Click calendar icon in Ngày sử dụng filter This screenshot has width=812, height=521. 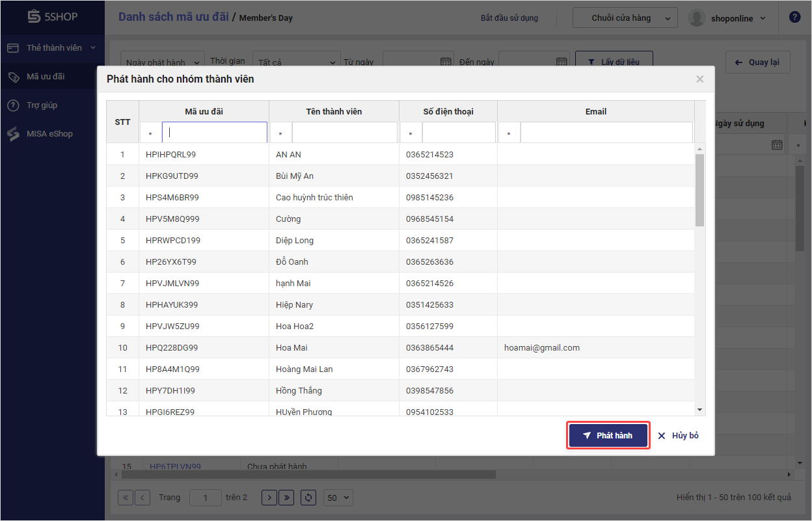(777, 144)
